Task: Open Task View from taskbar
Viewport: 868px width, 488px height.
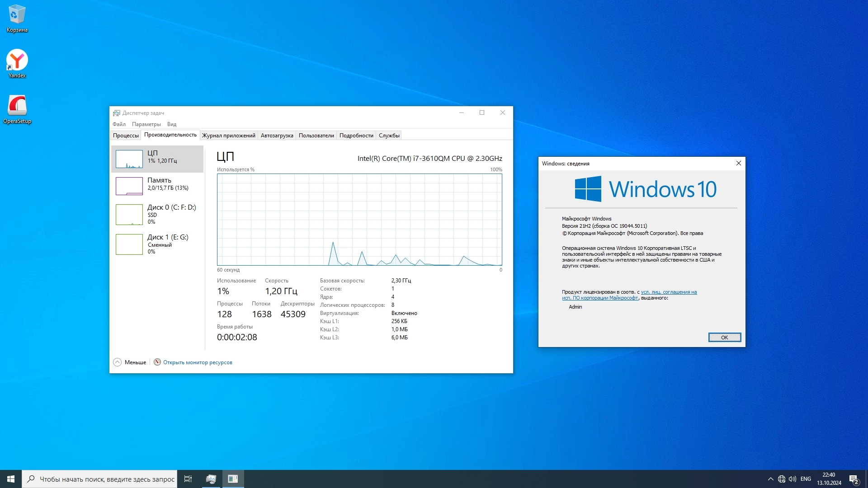Action: click(188, 479)
